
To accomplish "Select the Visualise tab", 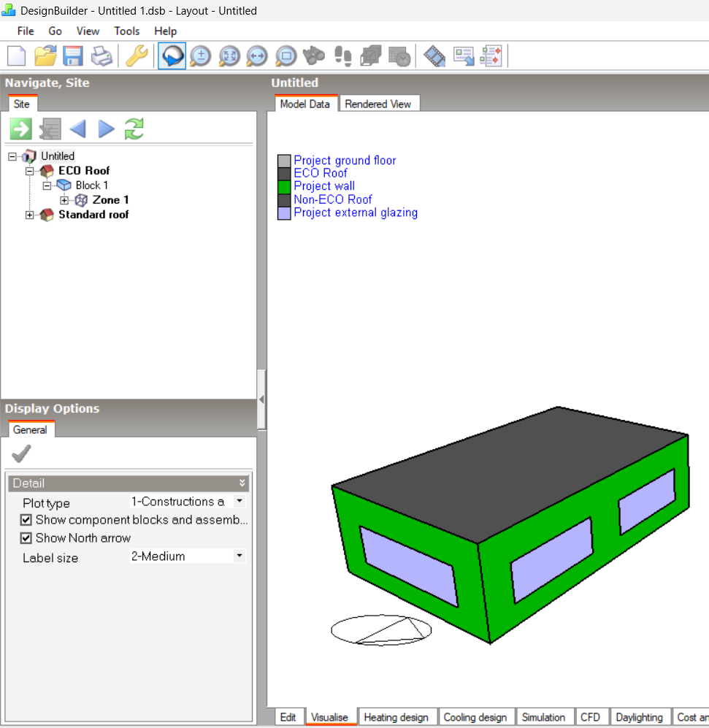I will tap(329, 717).
